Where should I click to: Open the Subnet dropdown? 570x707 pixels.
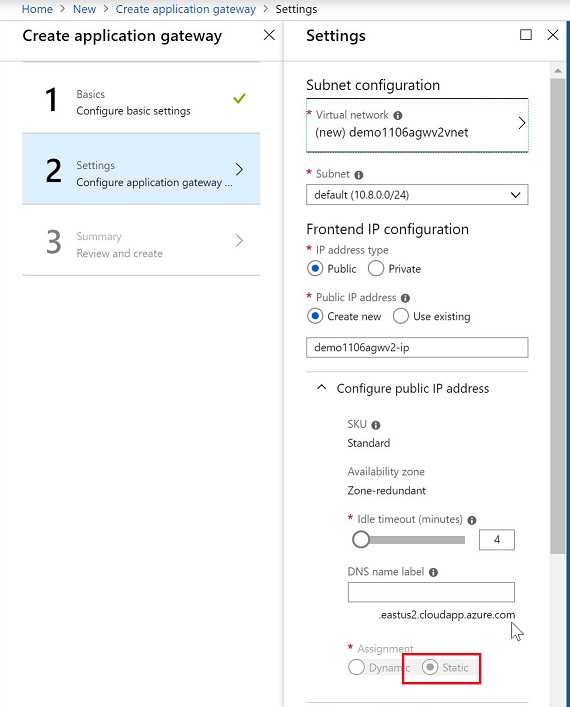tap(417, 195)
